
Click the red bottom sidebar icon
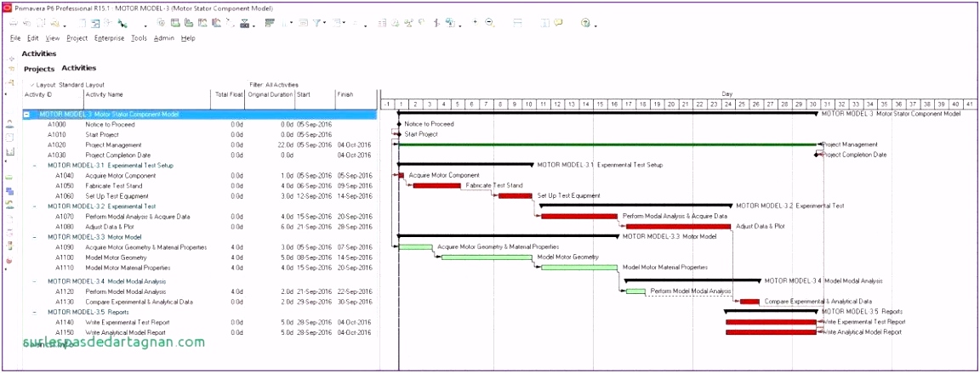point(10,260)
